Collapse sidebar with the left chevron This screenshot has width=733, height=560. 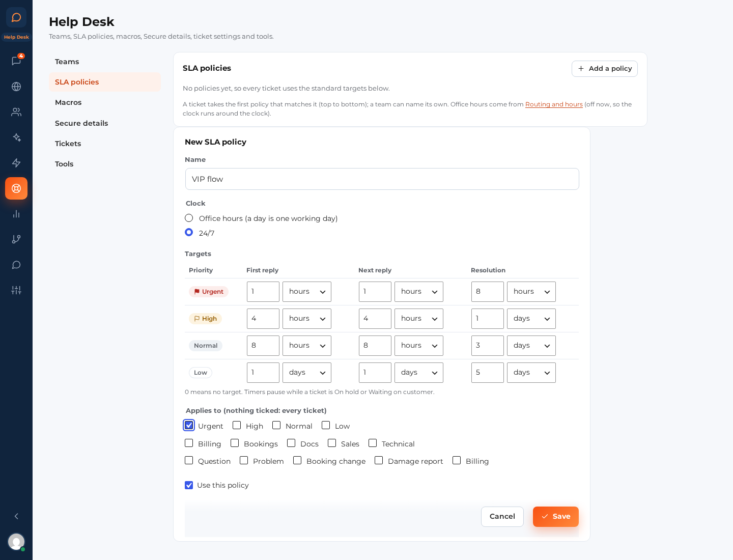pos(16,516)
